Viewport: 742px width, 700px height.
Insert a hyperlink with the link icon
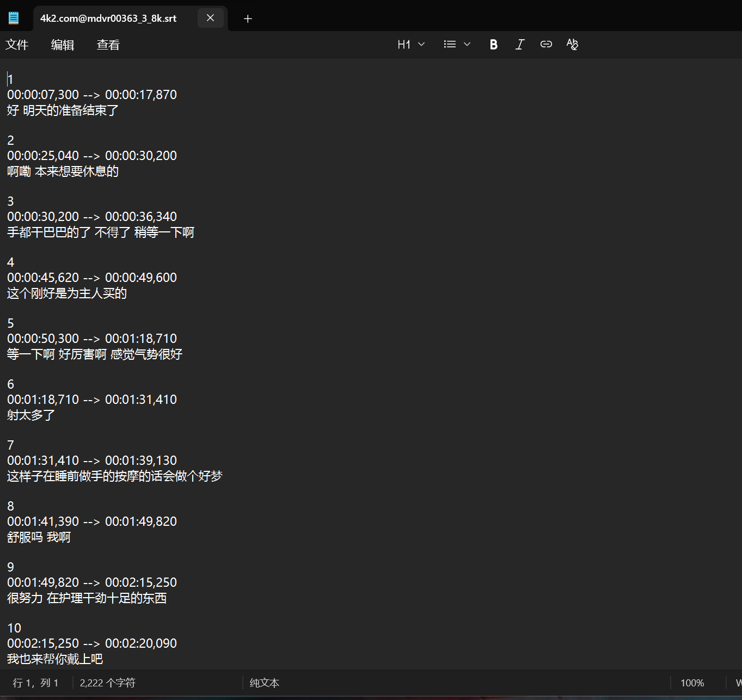tap(546, 45)
